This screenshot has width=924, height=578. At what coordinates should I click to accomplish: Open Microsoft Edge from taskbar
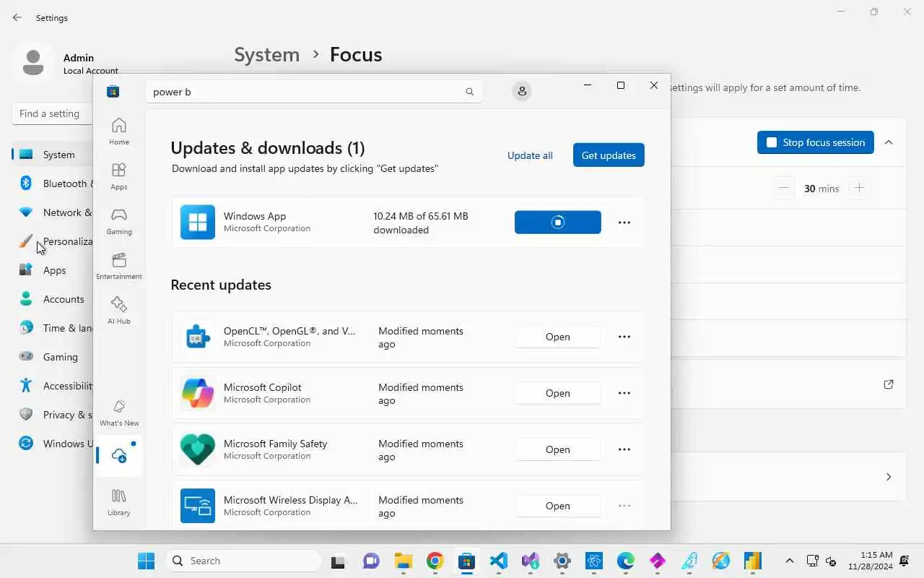point(625,561)
